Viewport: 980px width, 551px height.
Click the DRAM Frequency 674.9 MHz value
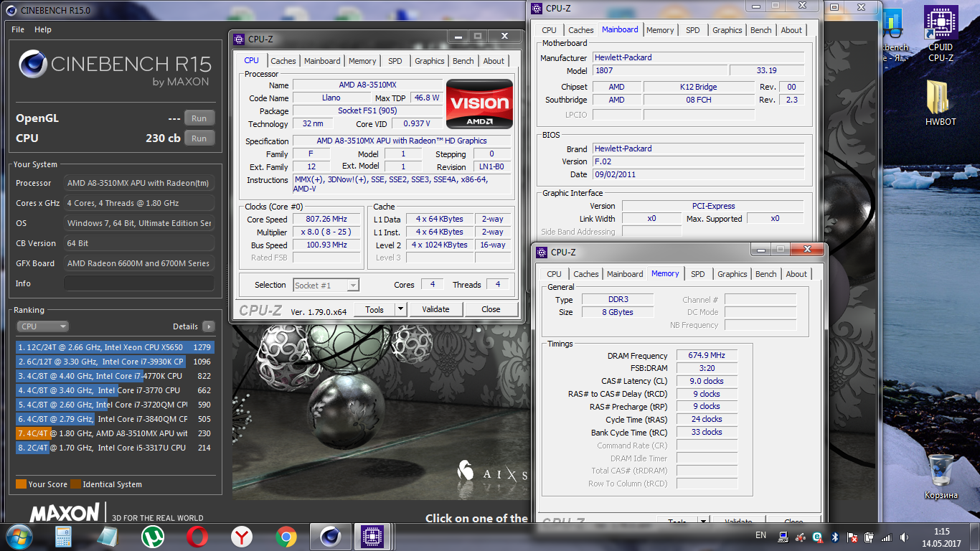point(707,355)
